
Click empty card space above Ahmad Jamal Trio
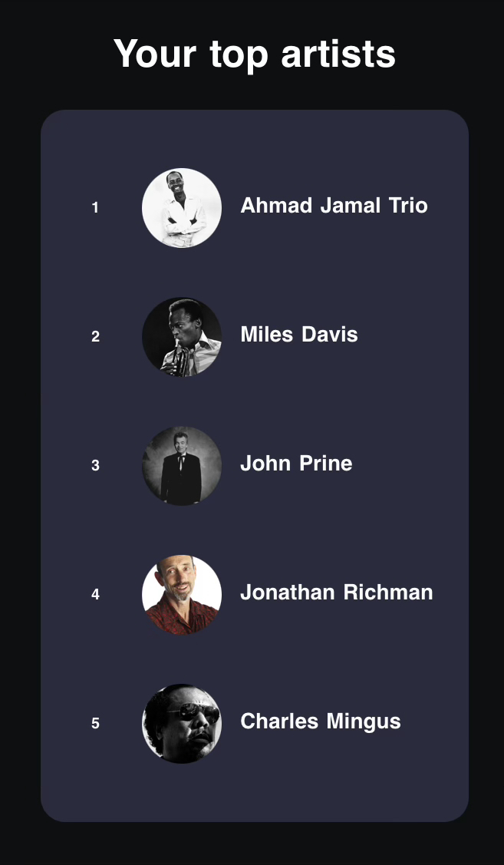(x=254, y=138)
